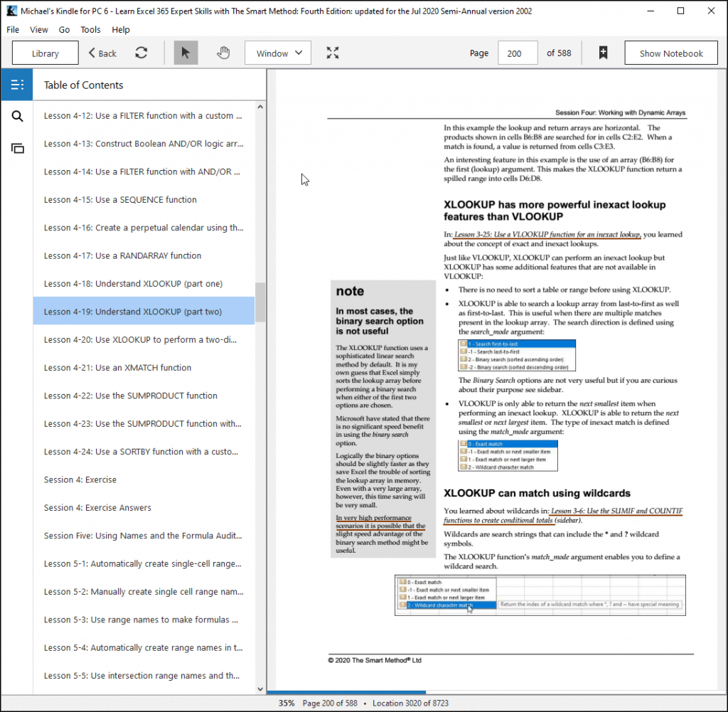
Task: Click the refresh sync icon
Action: [x=141, y=53]
